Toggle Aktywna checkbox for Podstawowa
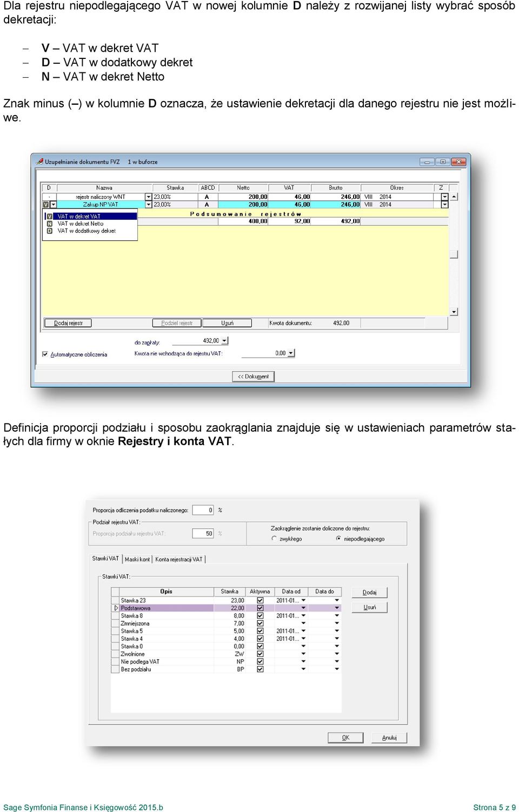 pyautogui.click(x=260, y=608)
